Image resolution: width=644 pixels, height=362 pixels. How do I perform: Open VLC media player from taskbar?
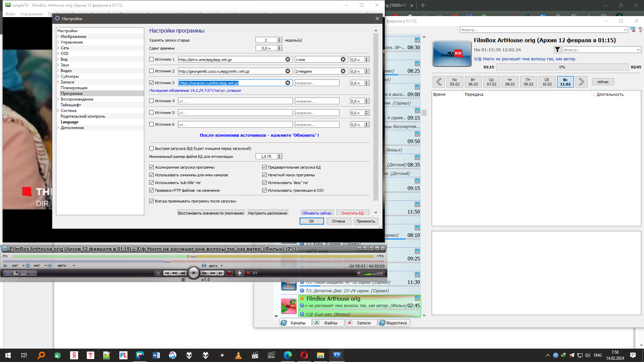(x=238, y=355)
